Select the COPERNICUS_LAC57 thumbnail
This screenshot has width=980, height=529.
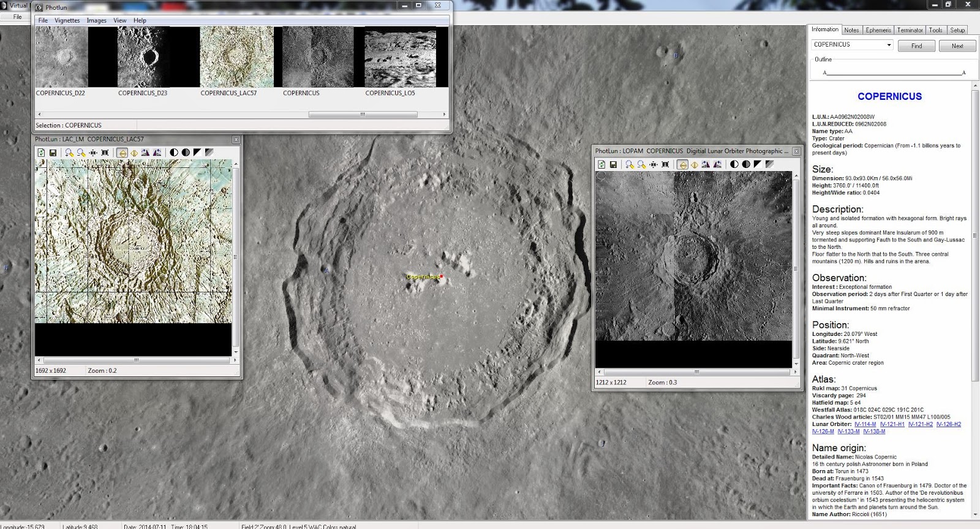pos(236,56)
